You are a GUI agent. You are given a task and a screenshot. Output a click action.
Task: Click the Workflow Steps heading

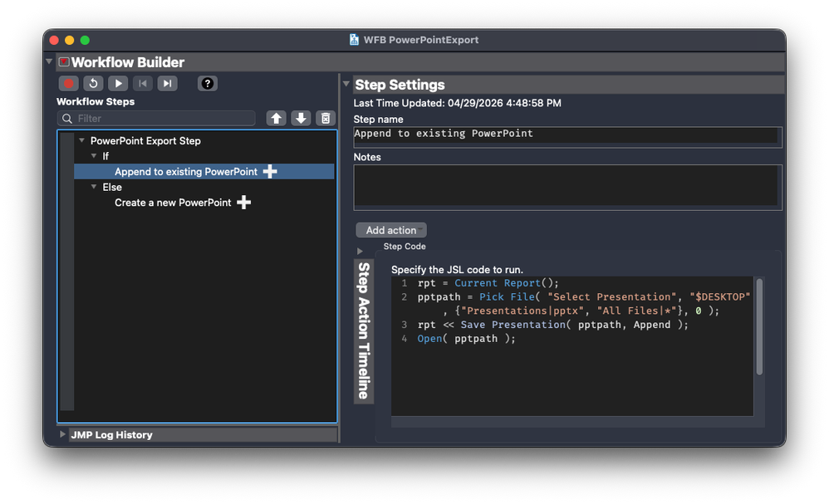point(96,101)
